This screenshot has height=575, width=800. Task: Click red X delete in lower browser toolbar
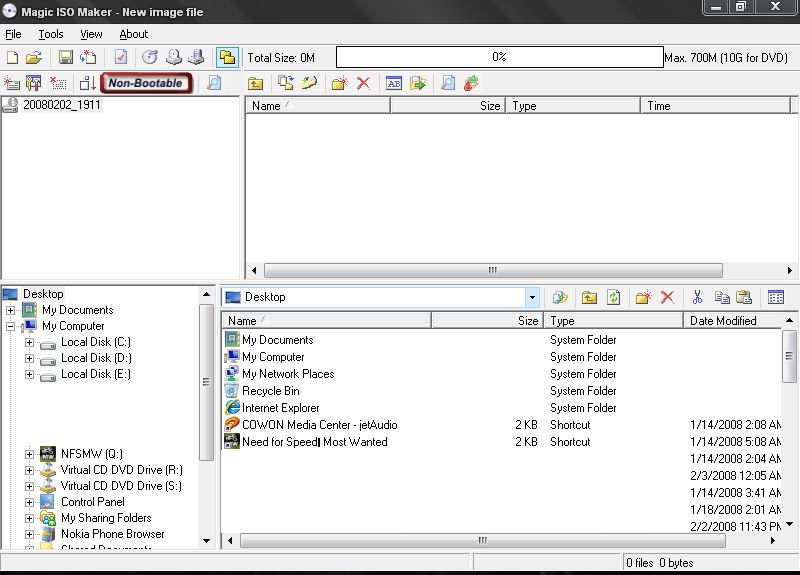(667, 297)
